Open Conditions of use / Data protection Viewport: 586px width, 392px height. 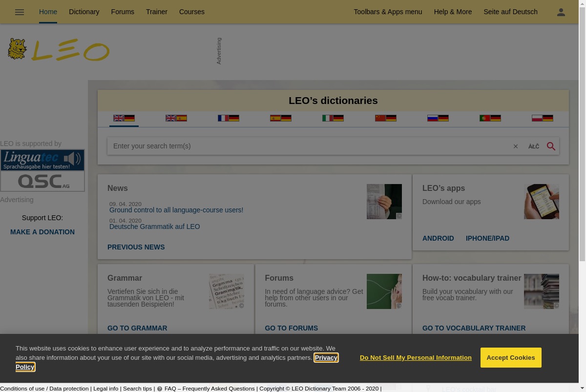click(44, 389)
